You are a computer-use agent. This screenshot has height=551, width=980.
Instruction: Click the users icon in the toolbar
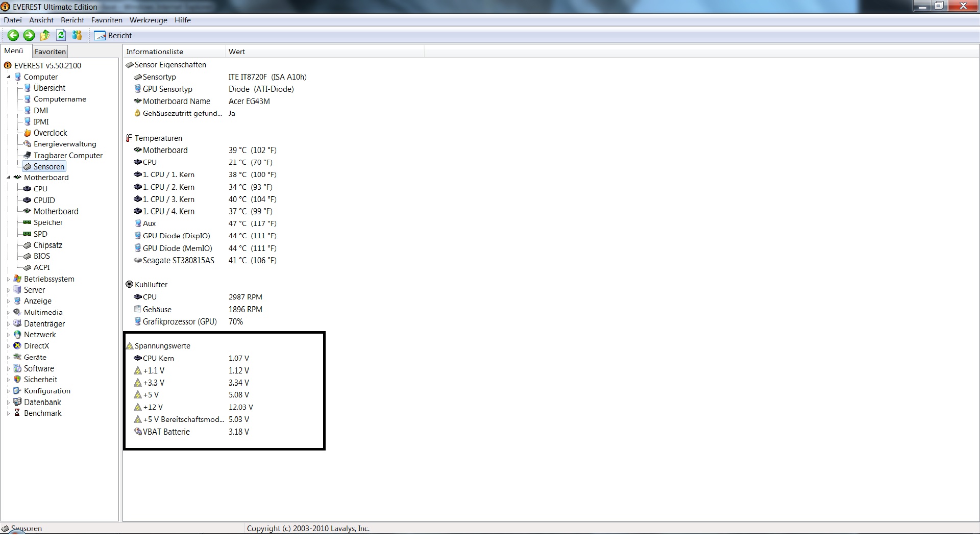77,35
